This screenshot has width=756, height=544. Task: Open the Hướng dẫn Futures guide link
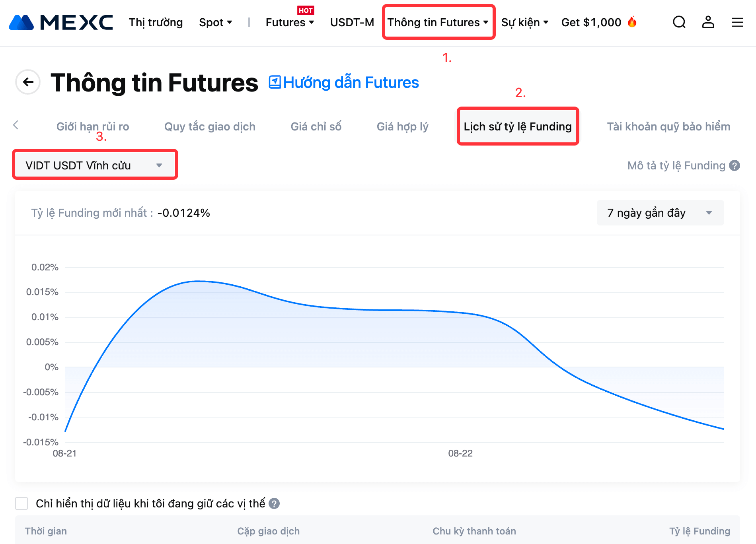click(x=344, y=82)
